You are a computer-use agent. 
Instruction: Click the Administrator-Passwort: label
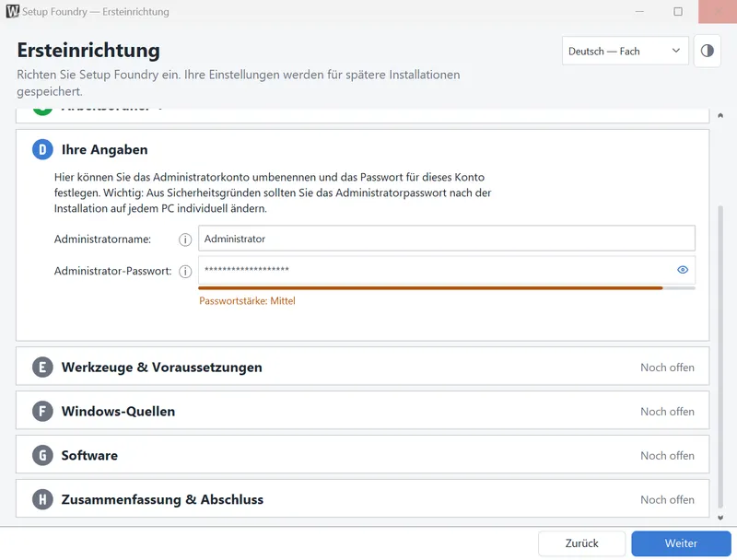pos(112,271)
